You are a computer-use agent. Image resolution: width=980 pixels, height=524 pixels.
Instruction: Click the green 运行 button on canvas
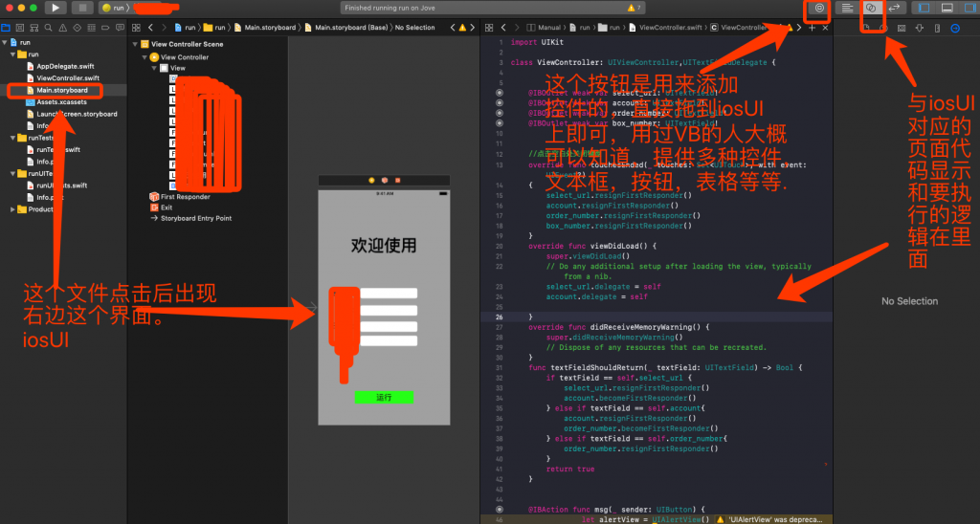(x=384, y=397)
